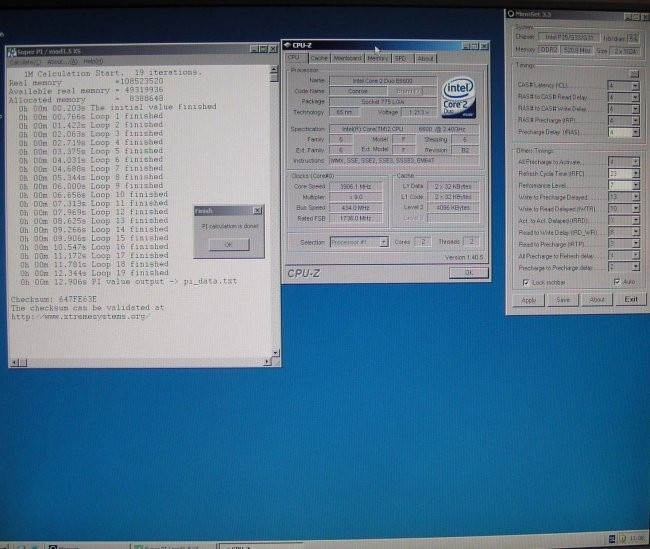Toggle the Lock mchbar checkbox
This screenshot has width=650, height=549.
click(x=527, y=281)
